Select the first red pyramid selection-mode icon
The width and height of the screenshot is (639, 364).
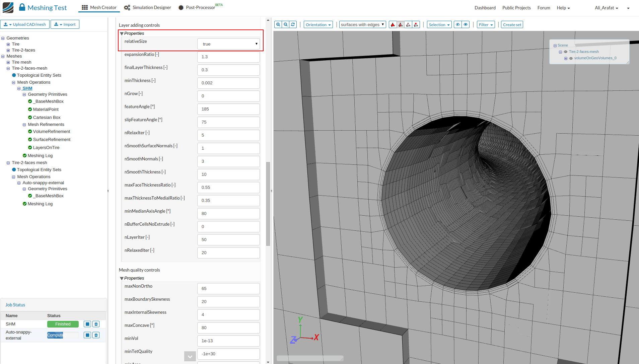[393, 24]
